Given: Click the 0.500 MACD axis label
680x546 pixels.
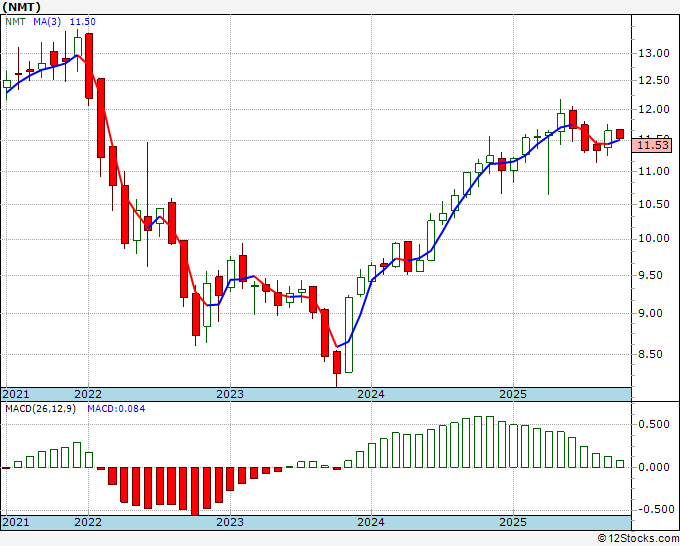Looking at the screenshot, I should tap(654, 425).
